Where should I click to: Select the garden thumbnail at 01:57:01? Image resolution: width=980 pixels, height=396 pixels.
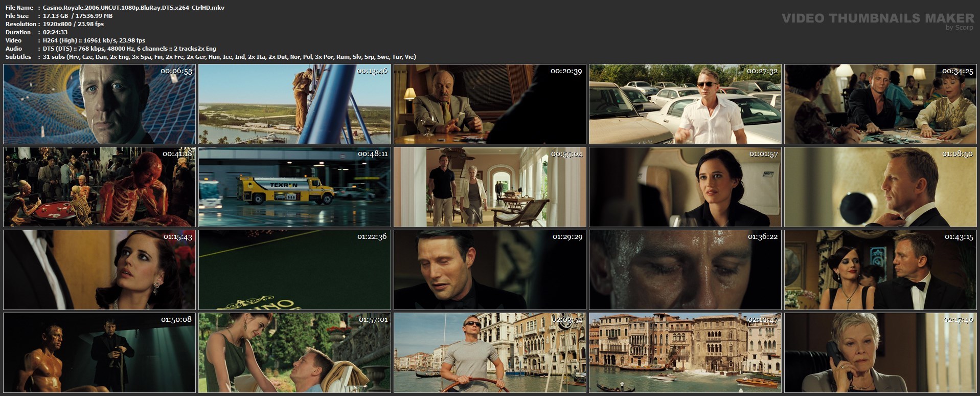(294, 353)
